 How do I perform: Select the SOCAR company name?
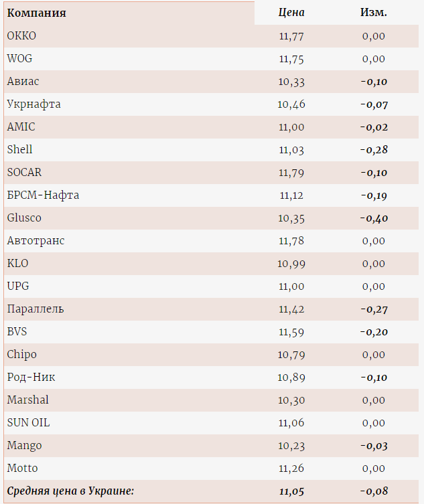point(24,173)
